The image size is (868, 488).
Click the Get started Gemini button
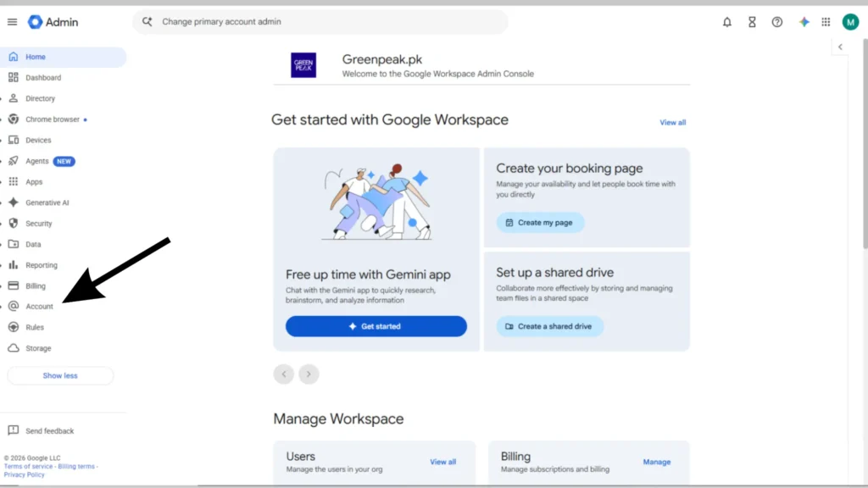pyautogui.click(x=376, y=326)
